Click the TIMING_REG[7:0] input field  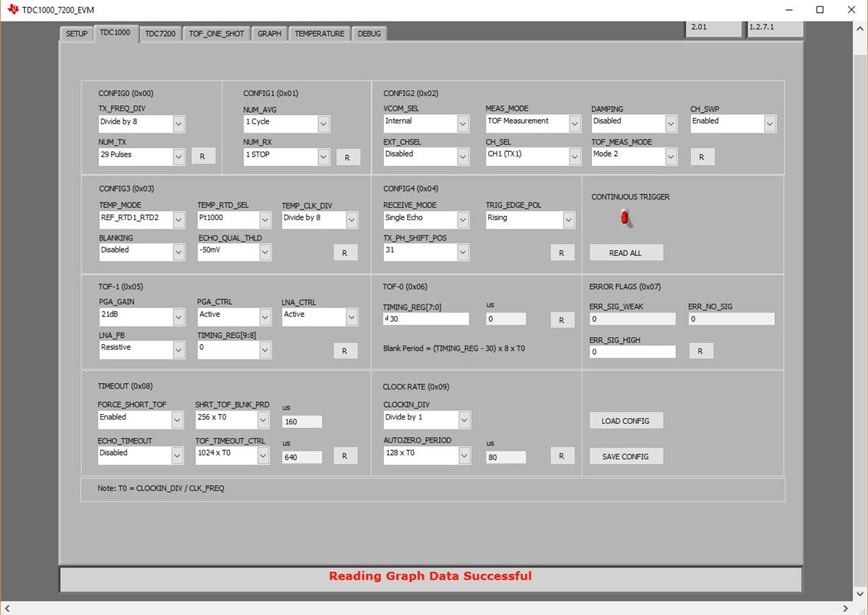(x=426, y=319)
